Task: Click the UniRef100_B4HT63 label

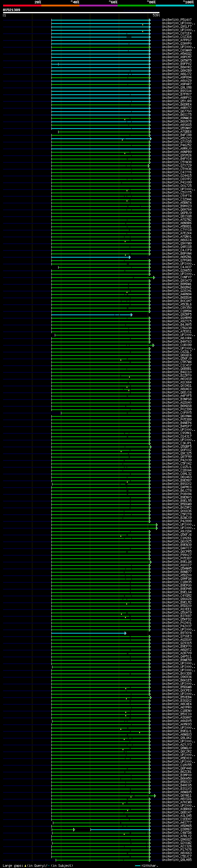Action: tap(177, 341)
